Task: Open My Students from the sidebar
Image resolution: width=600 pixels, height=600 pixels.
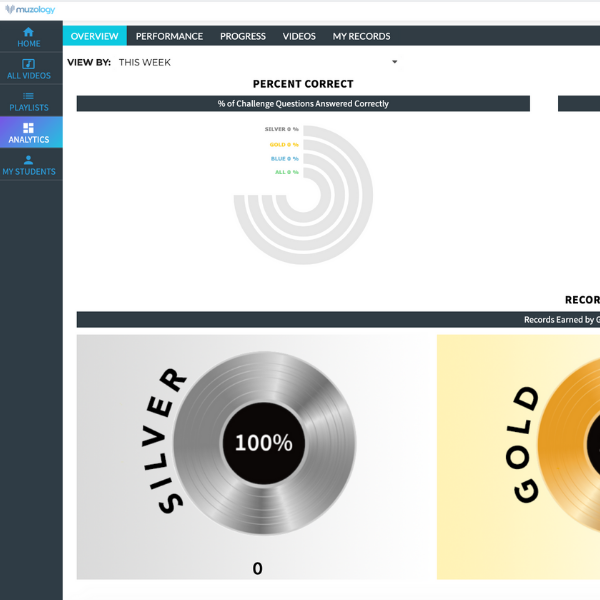Action: tap(29, 165)
